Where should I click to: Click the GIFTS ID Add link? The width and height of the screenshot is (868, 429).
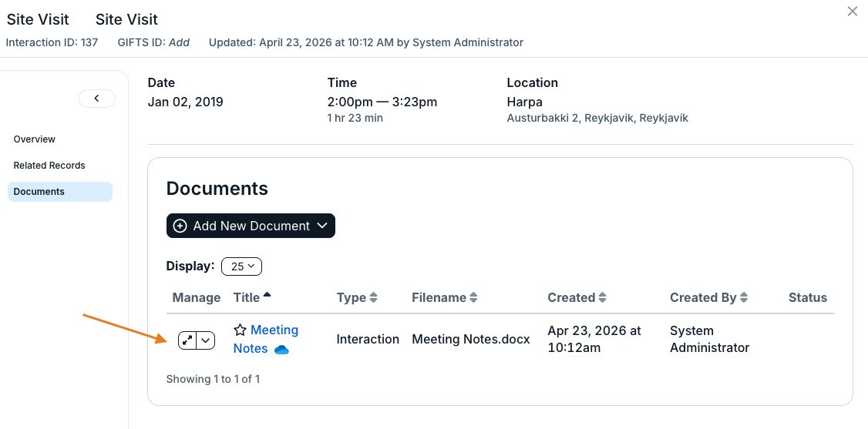coord(179,42)
